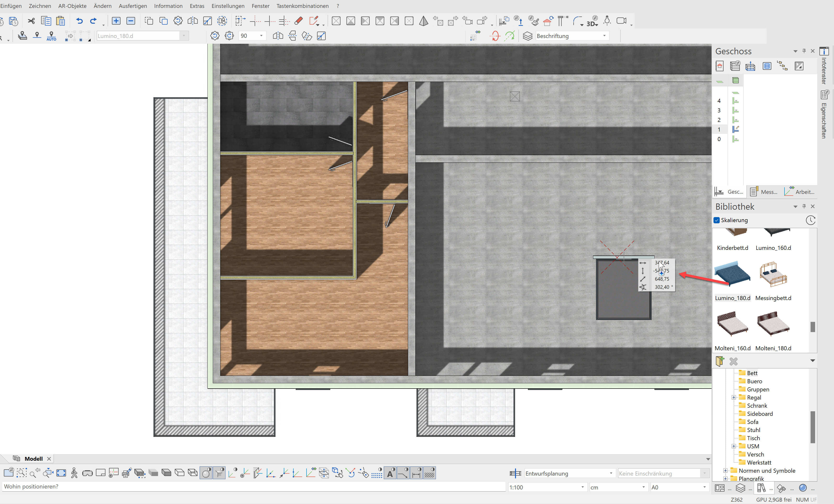Click the library history clock icon
The width and height of the screenshot is (834, 504).
point(810,220)
